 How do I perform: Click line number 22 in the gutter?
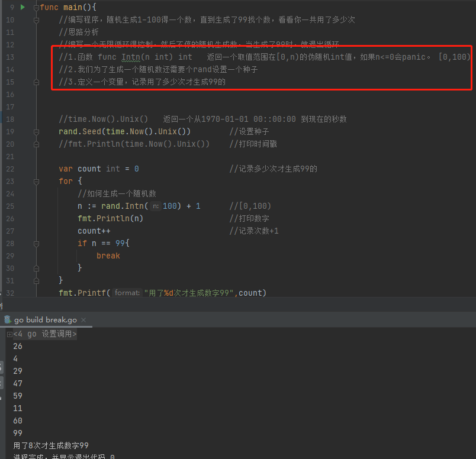(10, 169)
